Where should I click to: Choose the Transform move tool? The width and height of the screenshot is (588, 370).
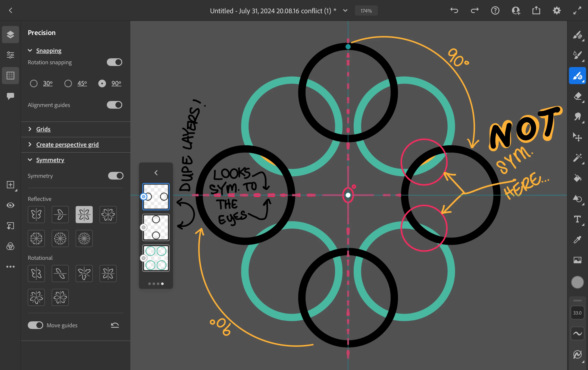coord(577,137)
